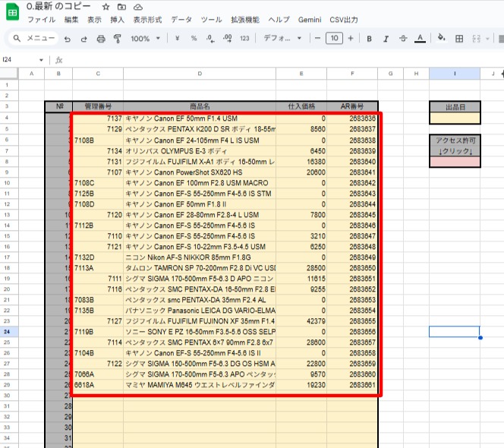Open the move-to-folder icon by title

coord(122,6)
